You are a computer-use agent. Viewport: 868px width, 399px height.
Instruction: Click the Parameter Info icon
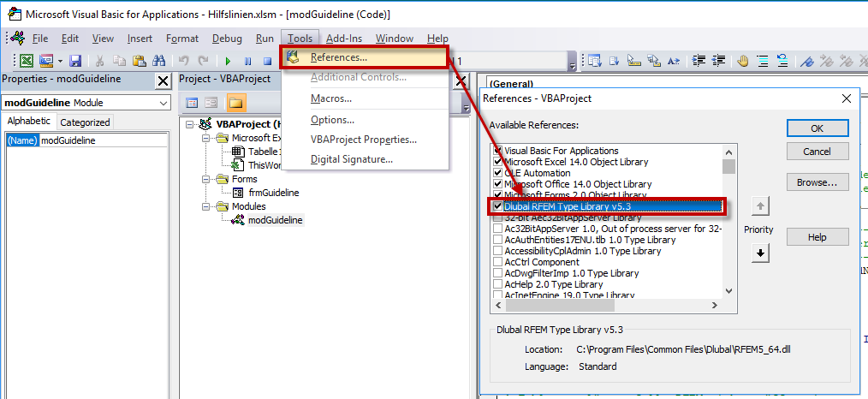(x=654, y=61)
